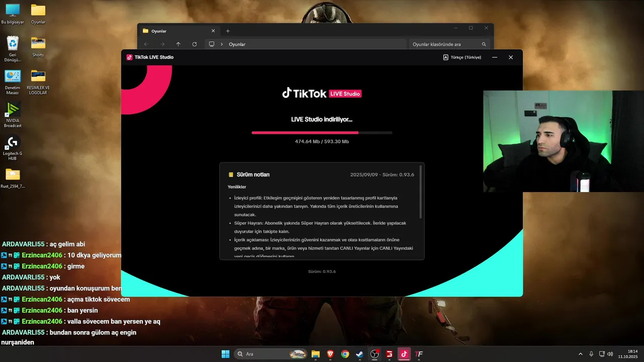Open Google Chrome in the taskbar
The width and height of the screenshot is (644, 362).
tap(345, 354)
